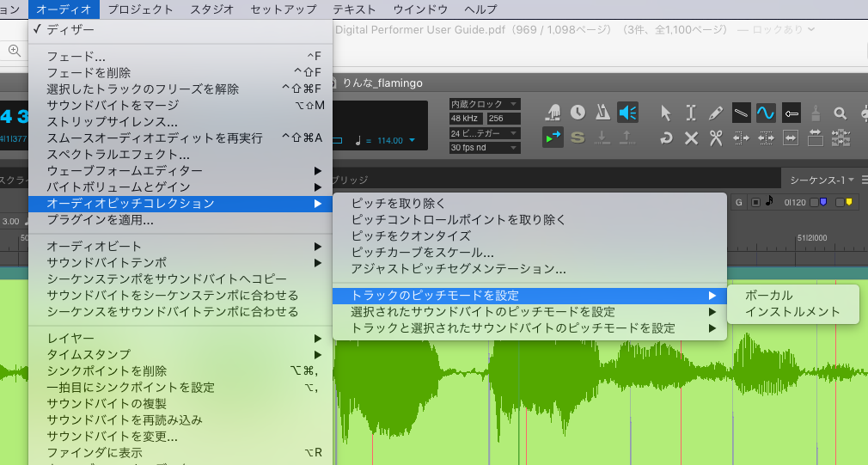Image resolution: width=868 pixels, height=465 pixels.
Task: Click the sine wave reshape mode icon
Action: click(766, 113)
